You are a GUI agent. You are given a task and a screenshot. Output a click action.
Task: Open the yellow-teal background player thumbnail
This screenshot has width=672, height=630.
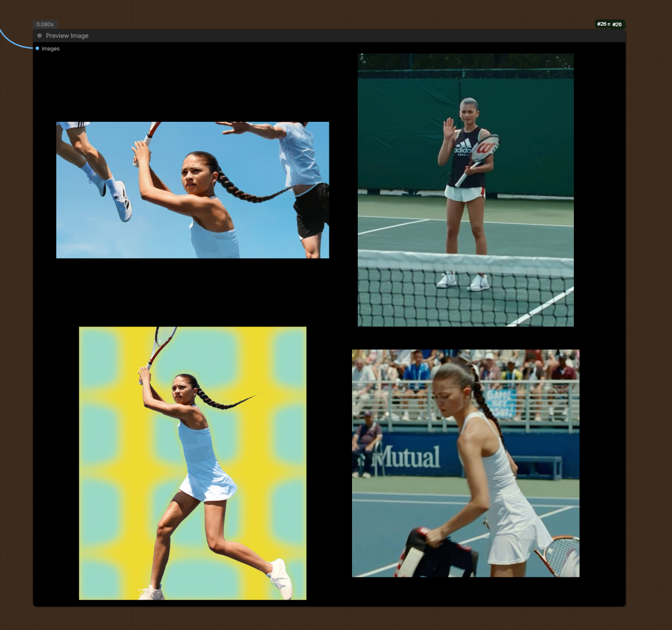[x=193, y=463]
